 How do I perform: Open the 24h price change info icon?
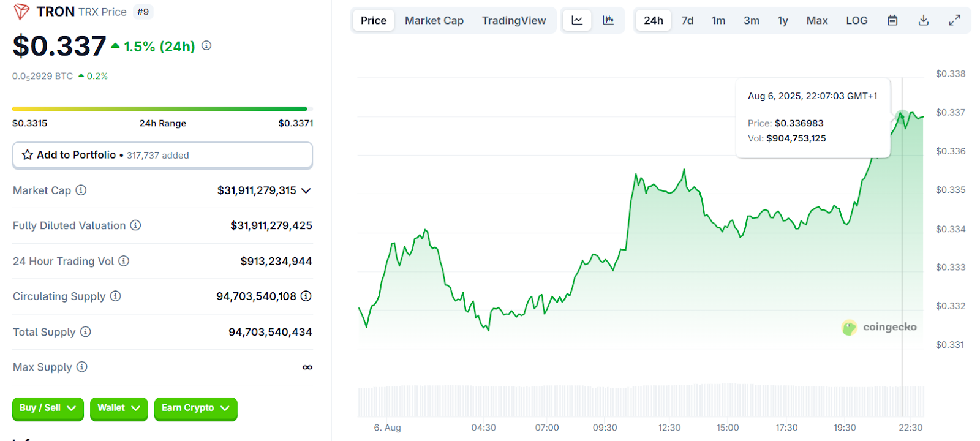[x=206, y=45]
